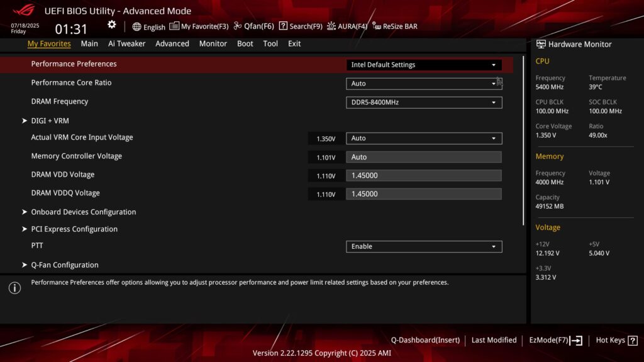
Task: Switch to My Favorites tab
Action: point(49,43)
